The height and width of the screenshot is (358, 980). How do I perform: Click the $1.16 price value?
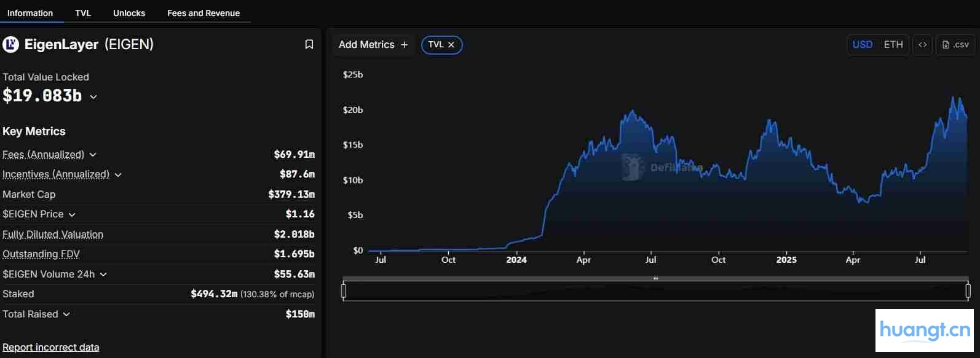[x=300, y=214]
